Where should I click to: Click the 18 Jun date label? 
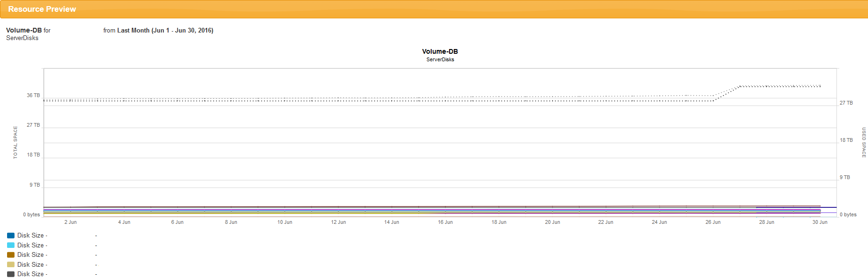click(x=499, y=222)
